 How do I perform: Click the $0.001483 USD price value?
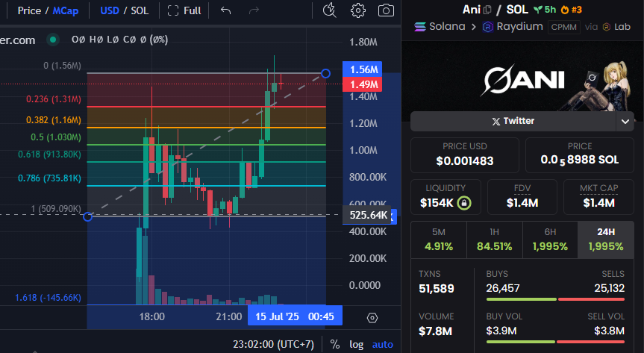(464, 161)
